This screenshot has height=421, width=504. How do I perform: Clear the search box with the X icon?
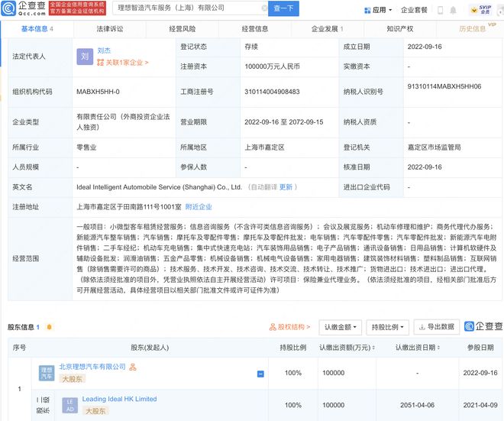click(264, 8)
